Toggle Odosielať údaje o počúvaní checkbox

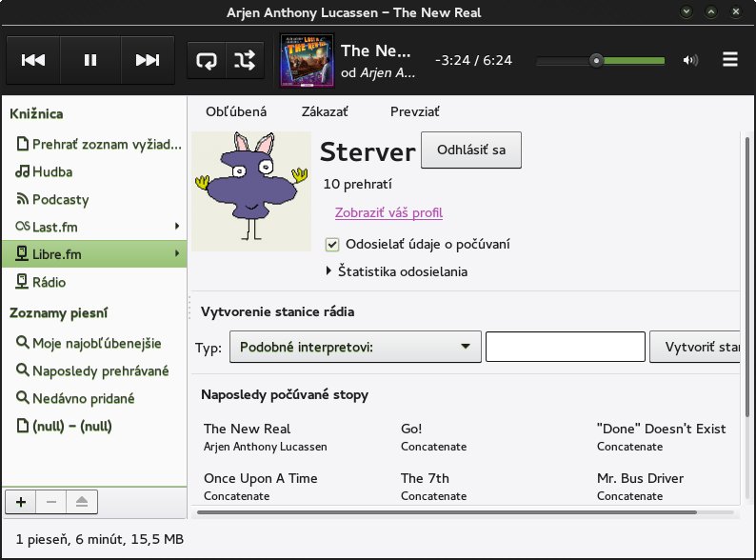332,245
